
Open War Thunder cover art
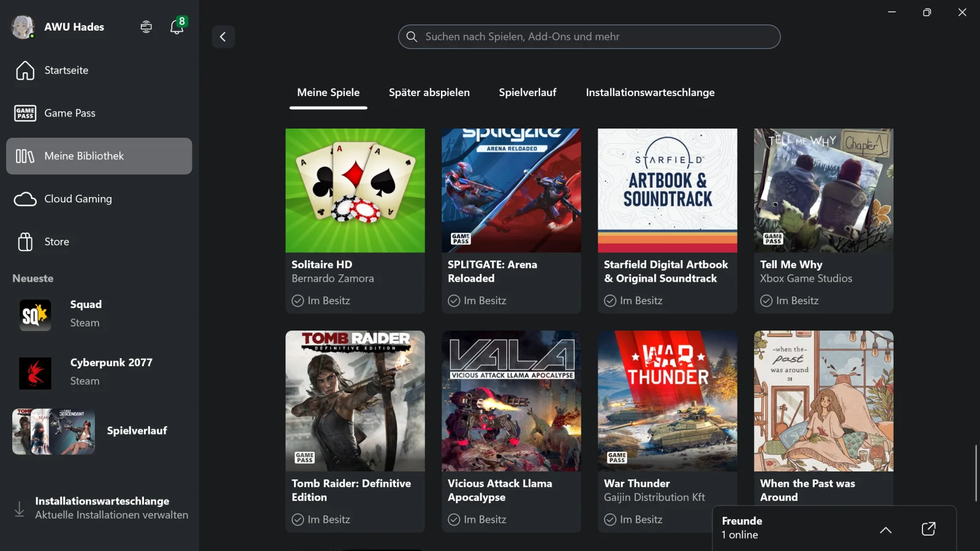(x=668, y=401)
